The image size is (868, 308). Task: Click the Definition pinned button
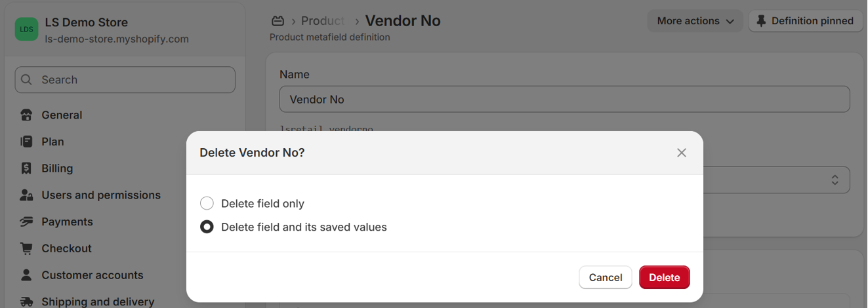[x=805, y=21]
